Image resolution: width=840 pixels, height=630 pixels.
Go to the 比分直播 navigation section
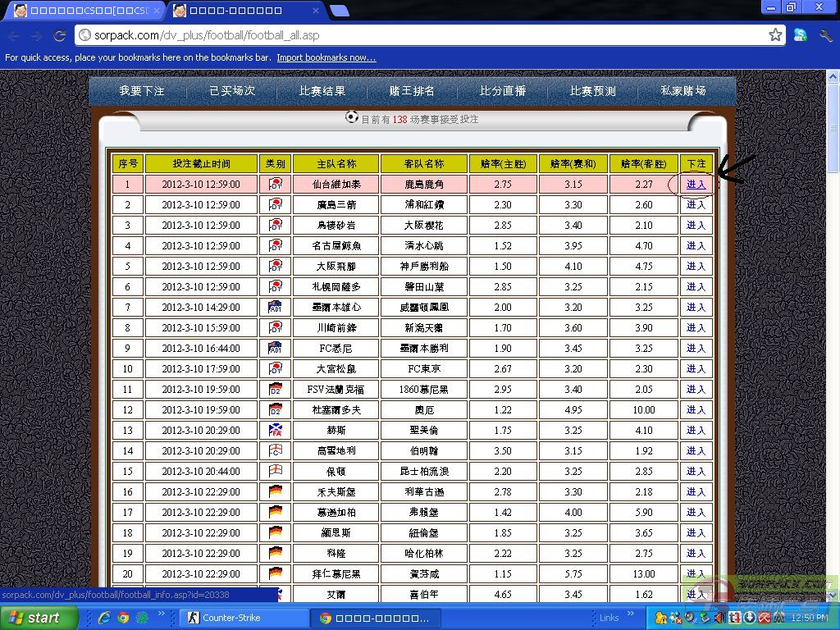point(503,91)
